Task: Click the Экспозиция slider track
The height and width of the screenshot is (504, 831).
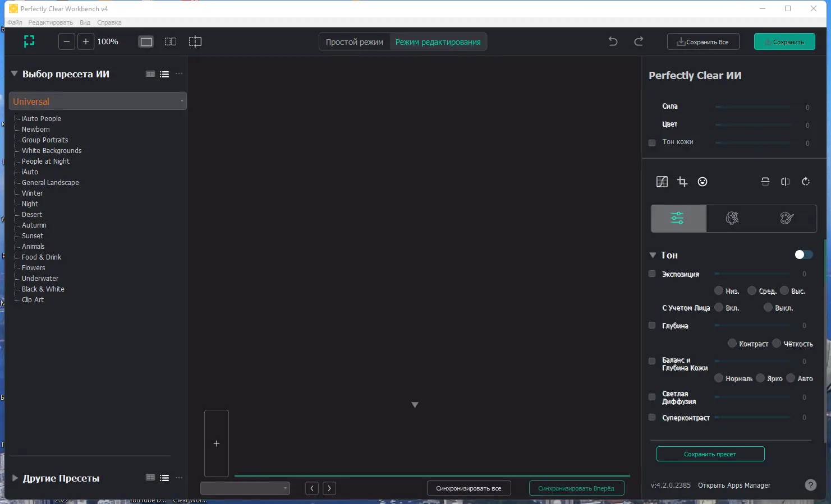Action: tap(752, 274)
